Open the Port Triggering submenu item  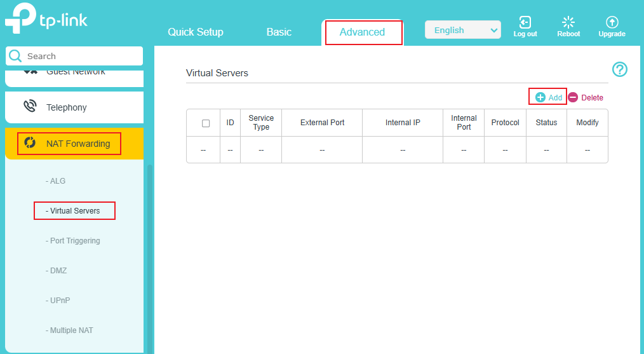click(72, 240)
